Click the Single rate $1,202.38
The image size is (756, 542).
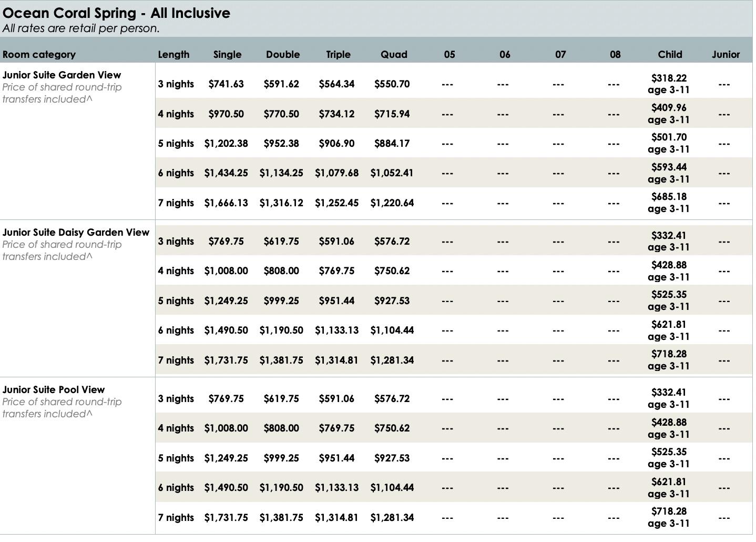pyautogui.click(x=226, y=144)
